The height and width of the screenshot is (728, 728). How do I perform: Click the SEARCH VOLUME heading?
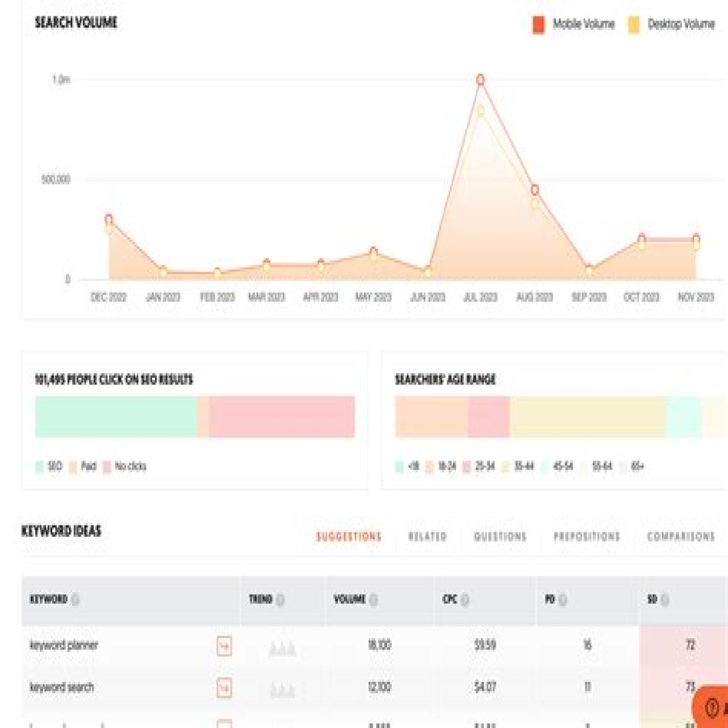click(x=76, y=23)
